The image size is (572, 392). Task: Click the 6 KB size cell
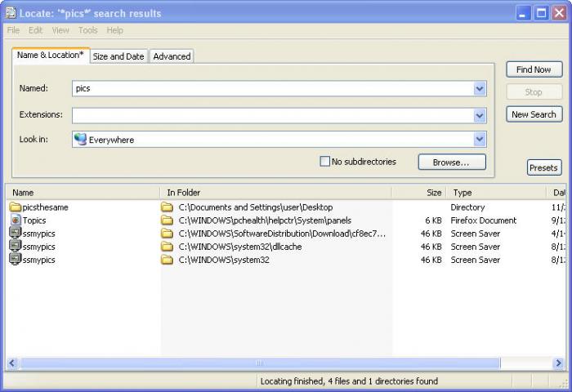[433, 220]
